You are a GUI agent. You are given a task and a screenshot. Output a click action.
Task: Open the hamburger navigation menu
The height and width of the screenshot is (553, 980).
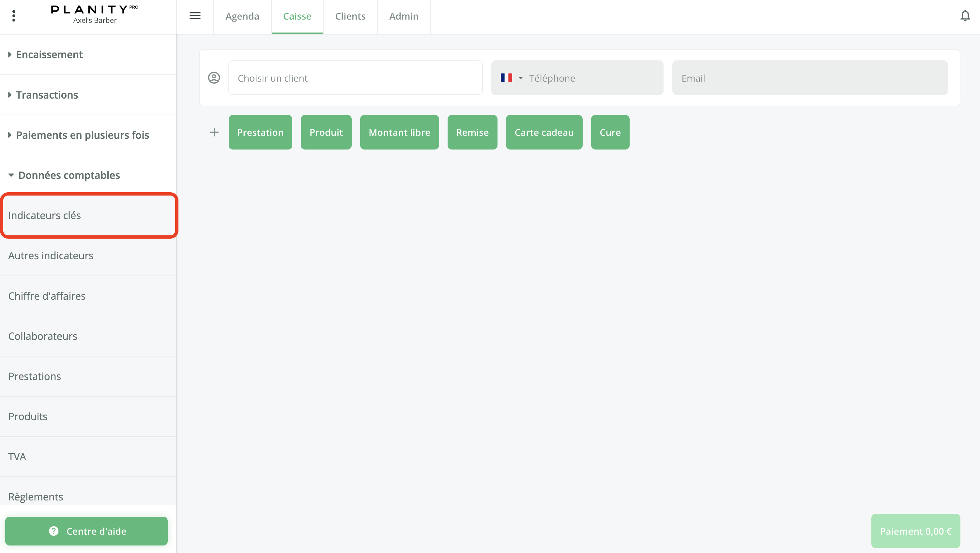click(x=195, y=16)
